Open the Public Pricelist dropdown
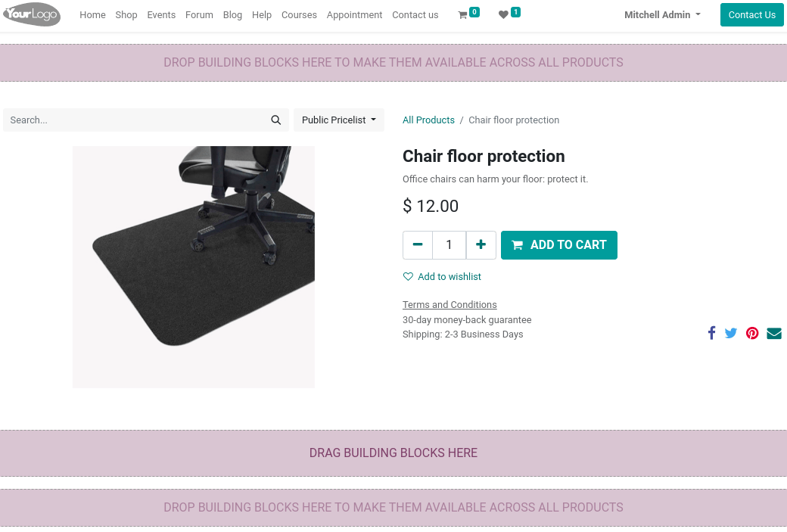 click(x=338, y=120)
